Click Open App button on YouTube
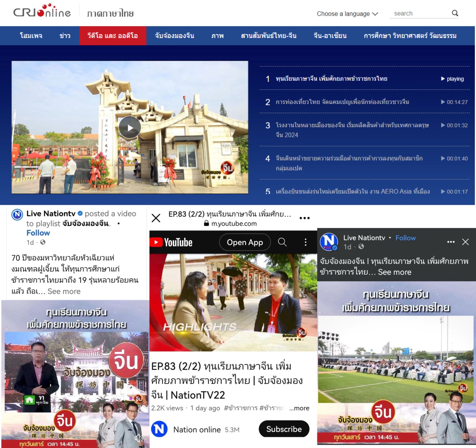The width and height of the screenshot is (476, 448). [245, 242]
